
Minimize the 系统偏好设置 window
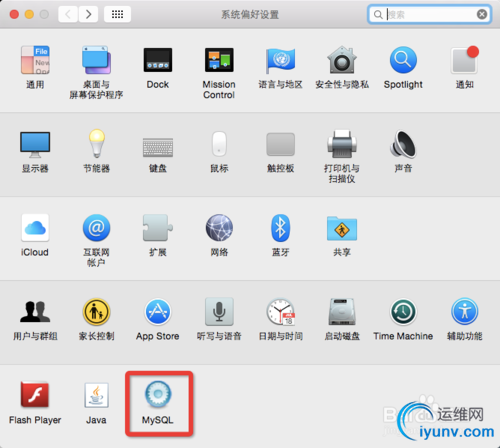tap(29, 14)
